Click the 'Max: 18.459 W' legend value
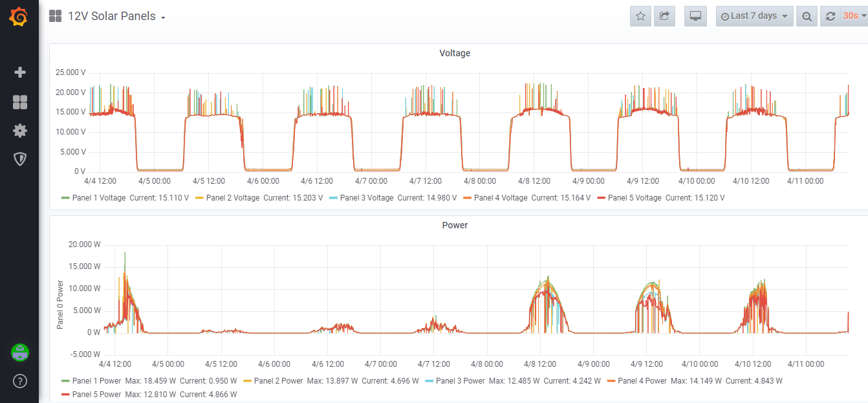868x403 pixels. [149, 381]
